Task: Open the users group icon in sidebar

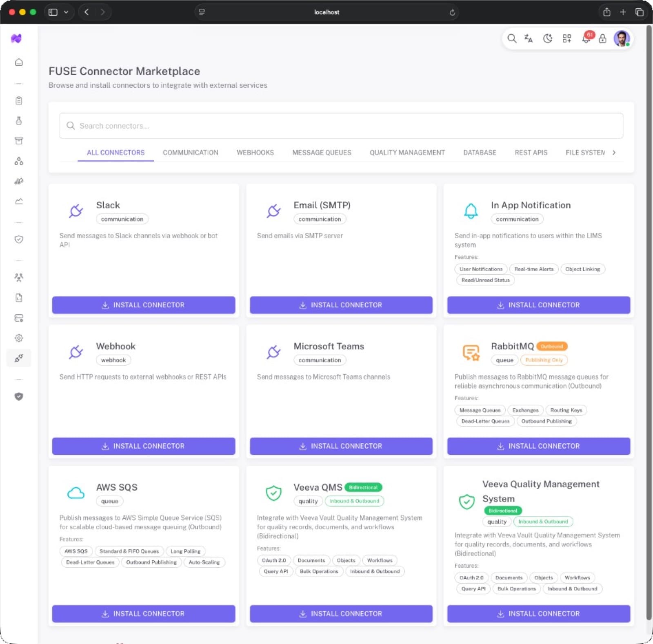Action: pyautogui.click(x=19, y=278)
